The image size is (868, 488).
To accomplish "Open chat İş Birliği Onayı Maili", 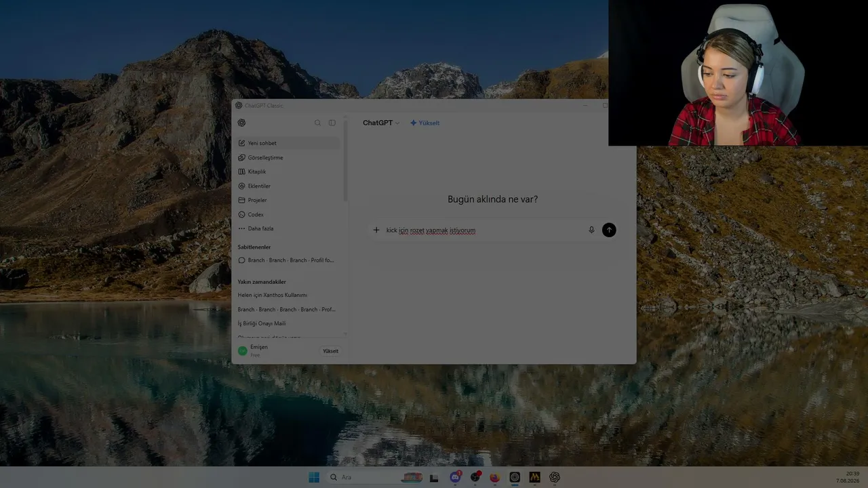I will coord(289,323).
